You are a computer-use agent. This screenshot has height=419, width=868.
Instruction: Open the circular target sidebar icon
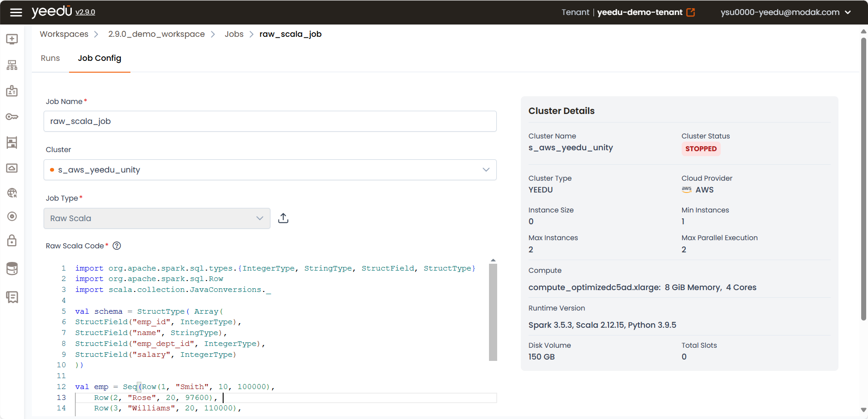tap(12, 217)
